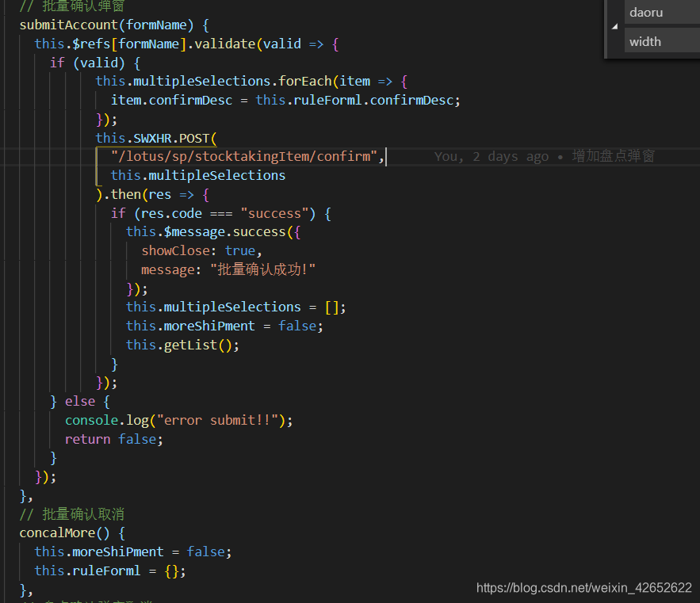Image resolution: width=700 pixels, height=603 pixels.
Task: Click the "/lotus/sp/stocktakingItem/confirm" string
Action: pyautogui.click(x=243, y=156)
